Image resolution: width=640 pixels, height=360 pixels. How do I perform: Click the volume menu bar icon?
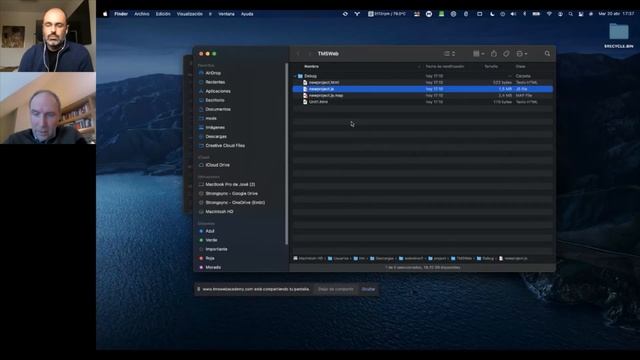(513, 14)
